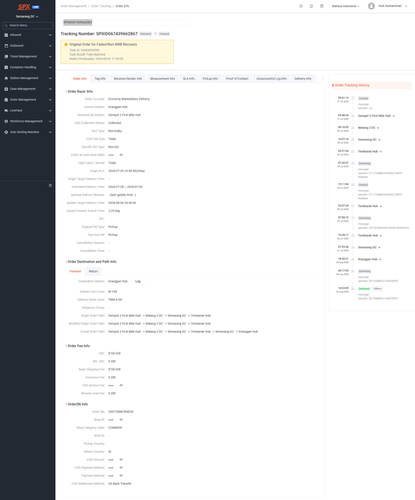The width and height of the screenshot is (415, 500).
Task: Click the Created event timeline icon
Action: pyautogui.click(x=353, y=98)
